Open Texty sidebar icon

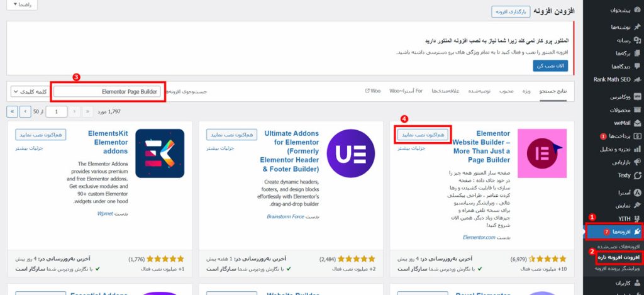(637, 175)
